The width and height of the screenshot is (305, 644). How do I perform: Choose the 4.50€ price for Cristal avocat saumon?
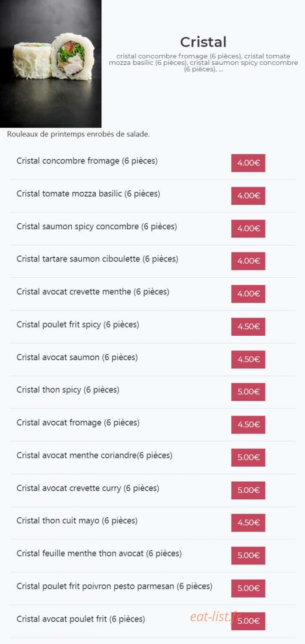point(248,359)
